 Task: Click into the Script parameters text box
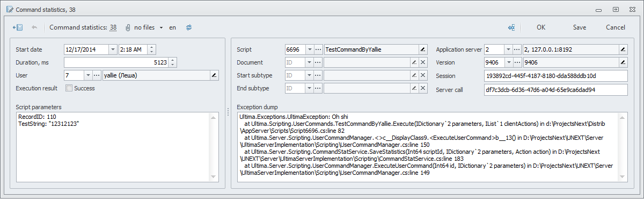click(117, 146)
